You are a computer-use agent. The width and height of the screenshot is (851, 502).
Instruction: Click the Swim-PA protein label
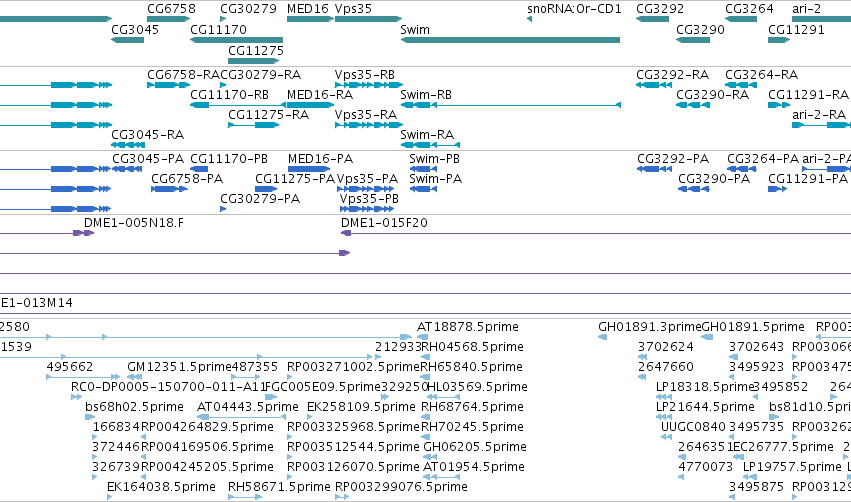click(435, 179)
